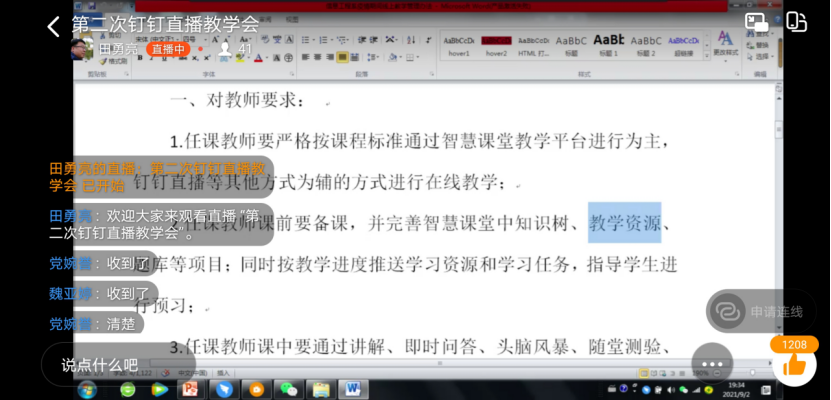Open WeChat from the taskbar
The height and width of the screenshot is (400, 831).
coord(289,390)
